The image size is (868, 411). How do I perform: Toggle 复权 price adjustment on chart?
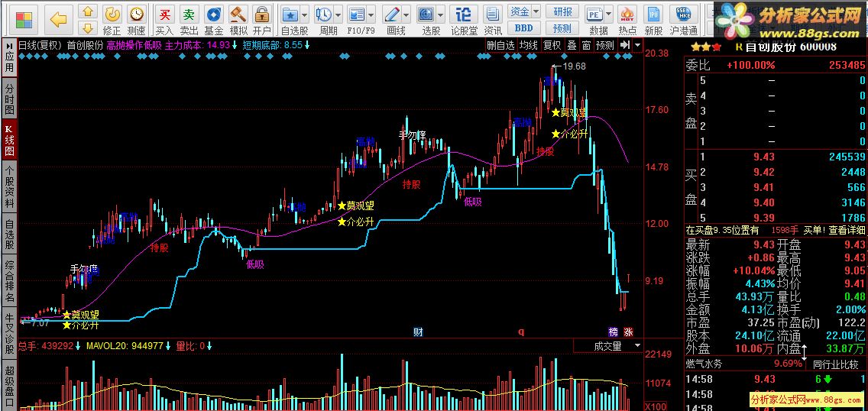point(552,45)
